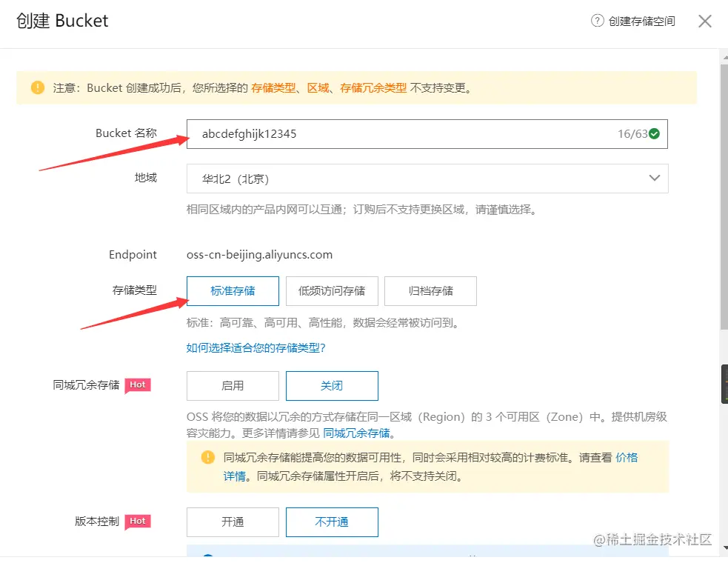Click the yellow warning icon in notice banner

pyautogui.click(x=38, y=87)
